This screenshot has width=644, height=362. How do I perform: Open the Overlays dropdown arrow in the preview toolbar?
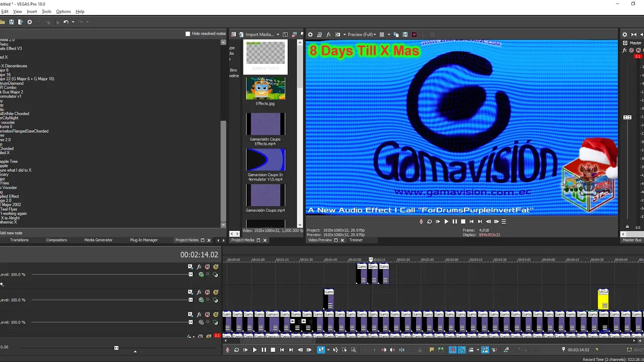tap(389, 35)
